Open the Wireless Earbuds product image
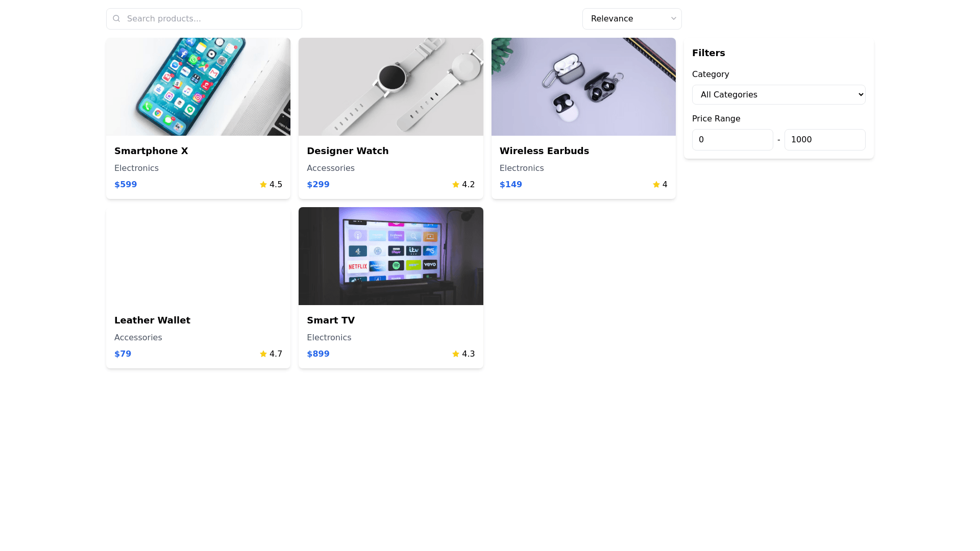980x551 pixels. (x=583, y=87)
